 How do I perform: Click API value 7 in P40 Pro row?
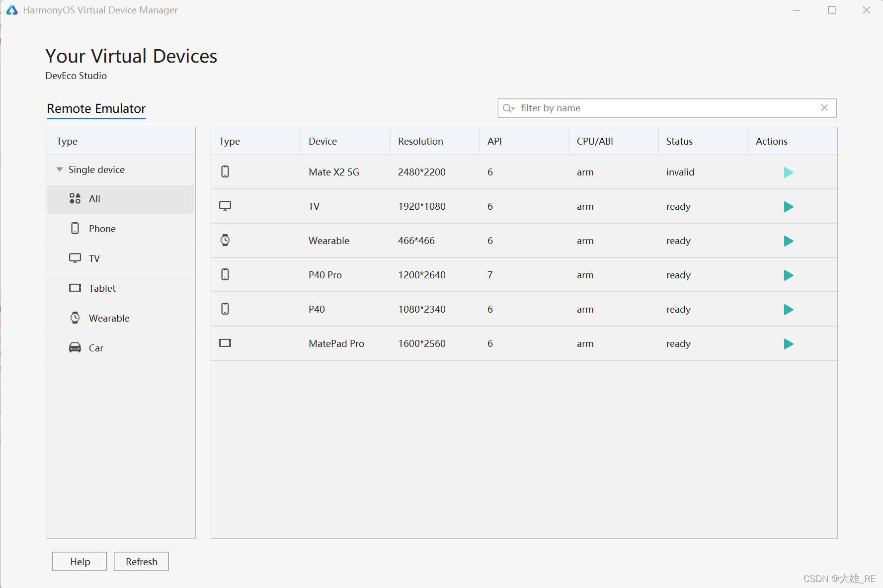tap(490, 275)
